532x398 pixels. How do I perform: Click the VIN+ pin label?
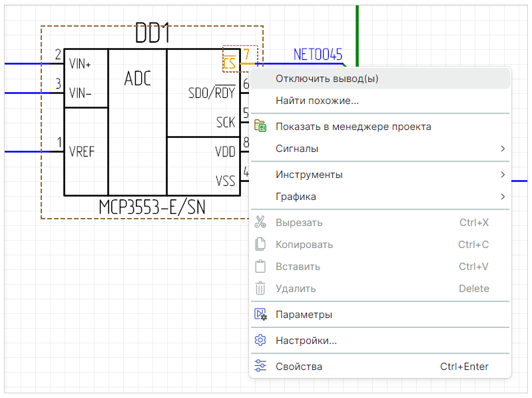pos(80,64)
